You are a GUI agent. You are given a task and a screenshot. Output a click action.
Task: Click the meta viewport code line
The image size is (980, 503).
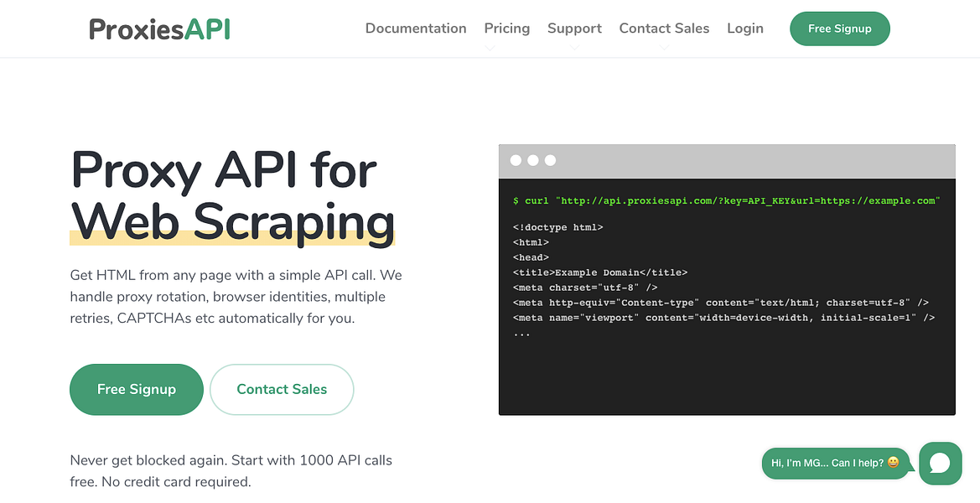(723, 318)
